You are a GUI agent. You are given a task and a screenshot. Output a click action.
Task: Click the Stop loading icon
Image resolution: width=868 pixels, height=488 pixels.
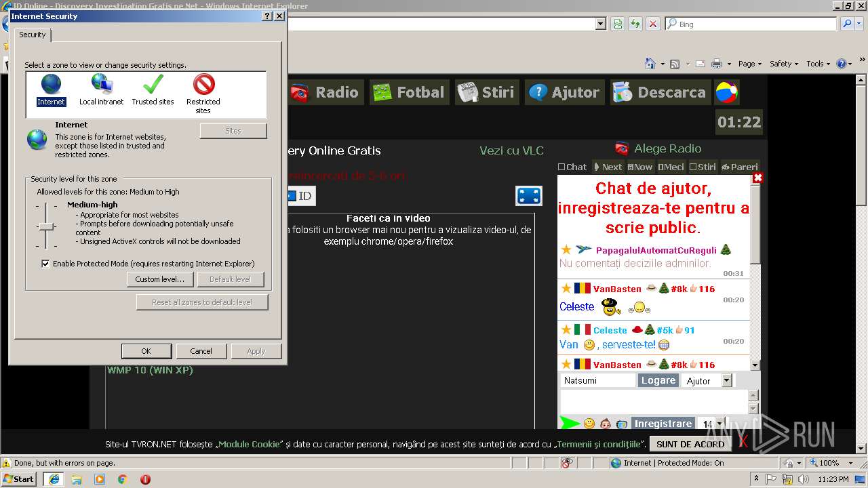(x=653, y=24)
